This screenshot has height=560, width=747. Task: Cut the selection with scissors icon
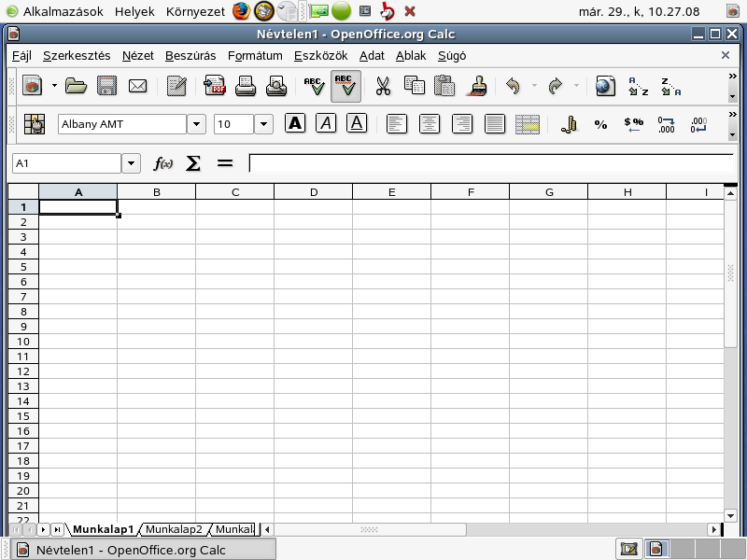coord(383,86)
